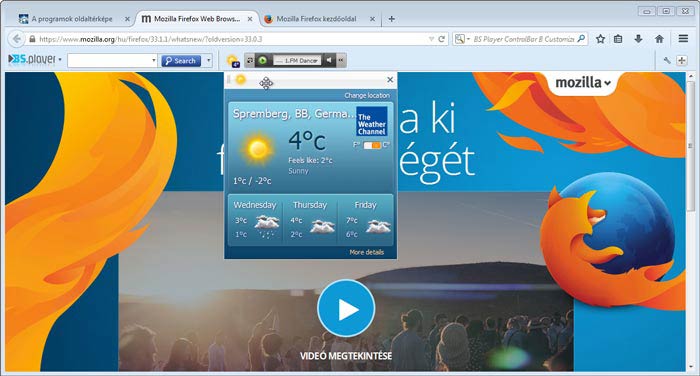Select the 1.FM Dance station label
700x376 pixels.
pos(297,60)
